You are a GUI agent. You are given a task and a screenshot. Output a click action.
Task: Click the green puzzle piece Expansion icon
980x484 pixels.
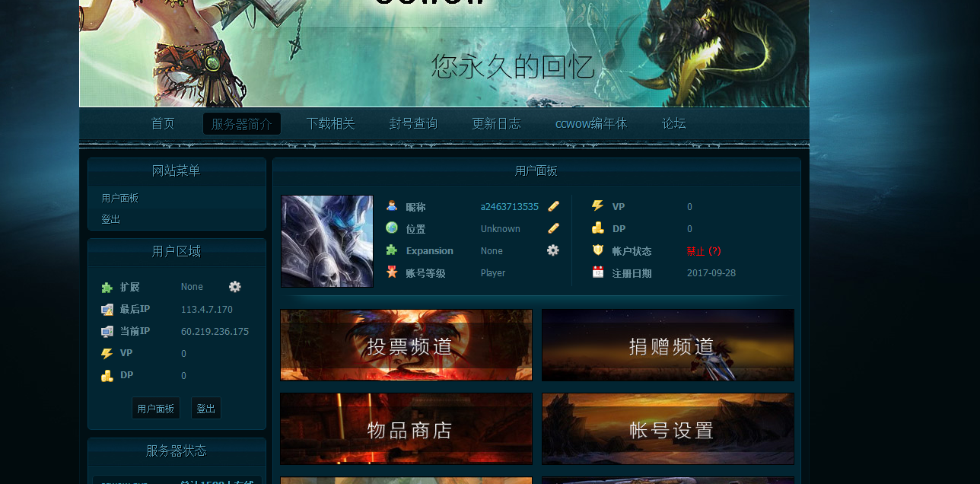392,250
